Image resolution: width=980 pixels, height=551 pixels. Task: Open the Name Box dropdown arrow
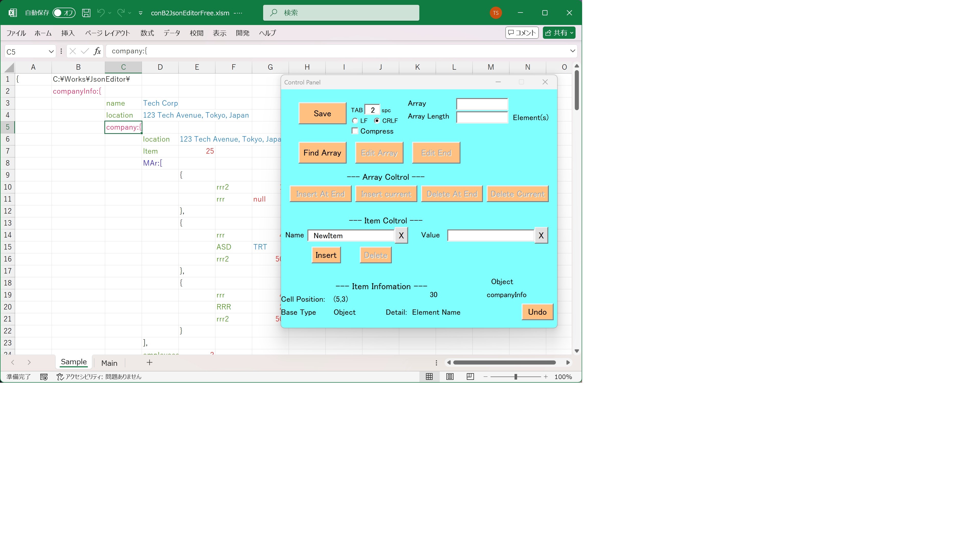coord(51,51)
